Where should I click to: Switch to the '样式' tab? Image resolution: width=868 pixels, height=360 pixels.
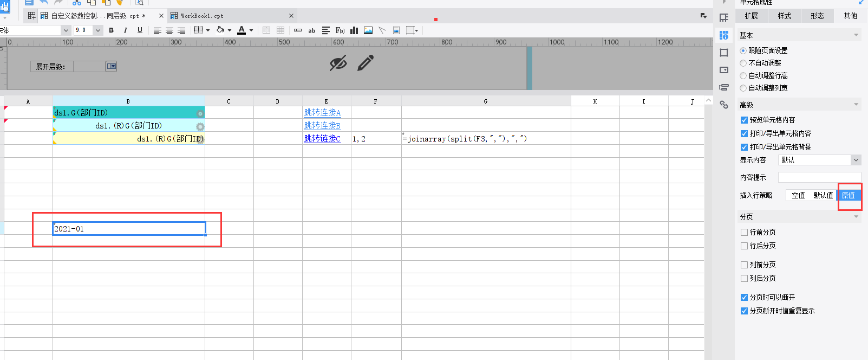[785, 16]
